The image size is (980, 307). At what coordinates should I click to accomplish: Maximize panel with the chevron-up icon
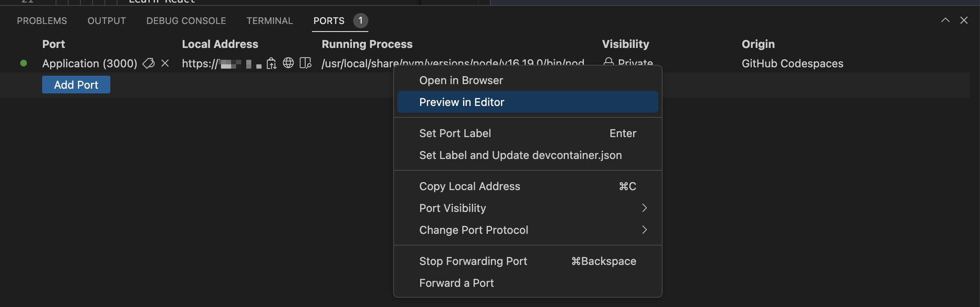(x=945, y=20)
